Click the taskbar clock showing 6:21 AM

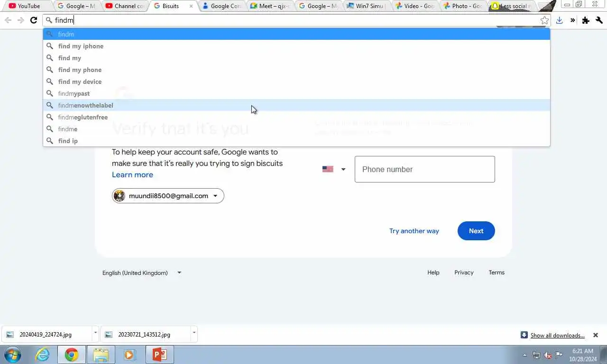point(583,355)
